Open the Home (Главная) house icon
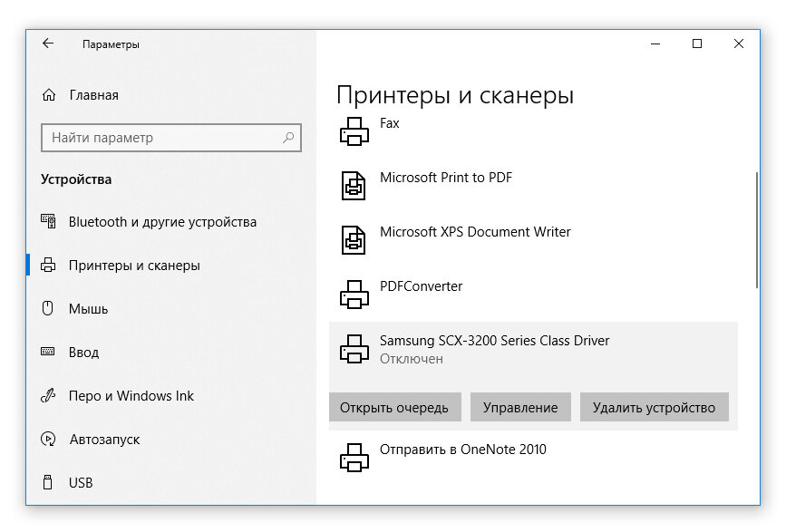The width and height of the screenshot is (786, 532). [49, 94]
